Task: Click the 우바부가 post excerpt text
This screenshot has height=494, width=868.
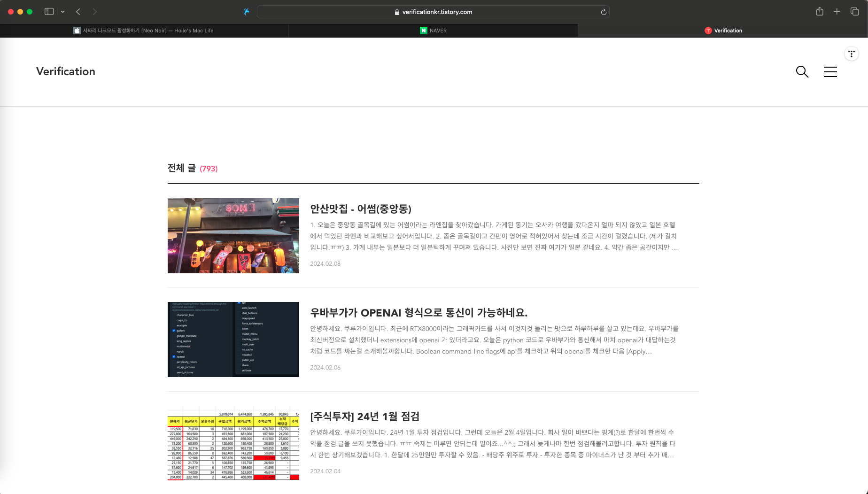Action: coord(494,340)
